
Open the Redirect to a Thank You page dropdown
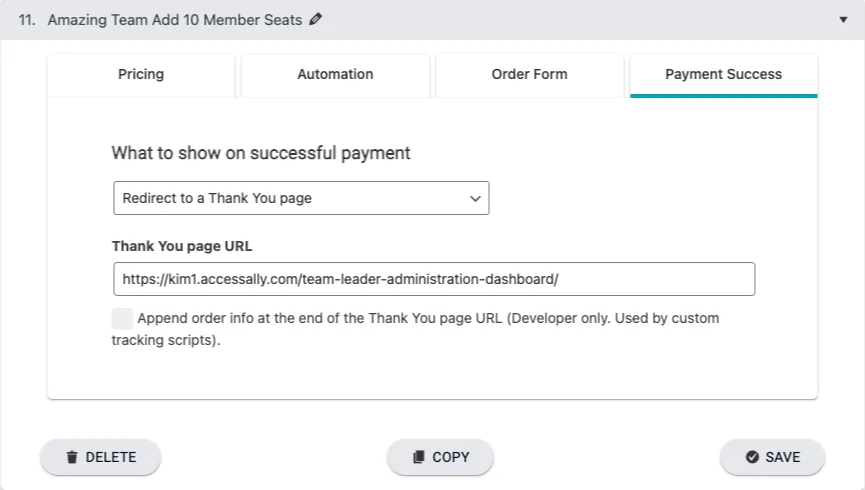[300, 198]
